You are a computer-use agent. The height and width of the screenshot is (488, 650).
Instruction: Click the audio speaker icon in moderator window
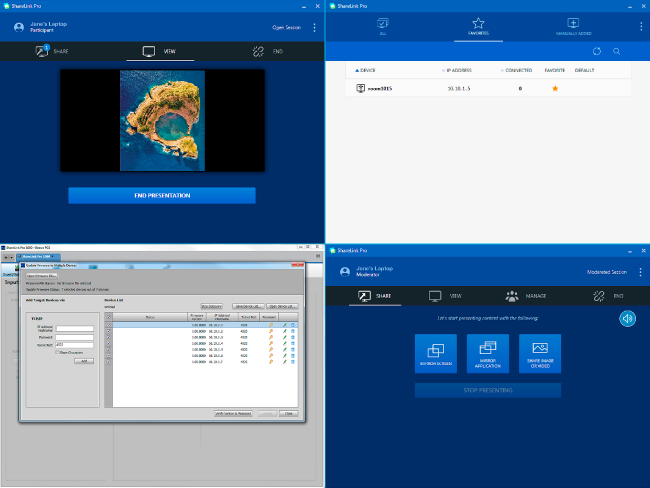628,318
